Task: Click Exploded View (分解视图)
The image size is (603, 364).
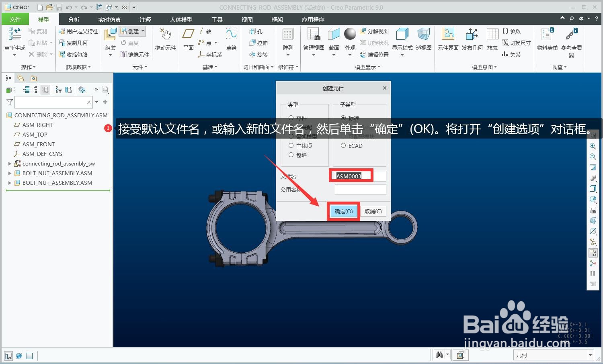Action: pyautogui.click(x=374, y=31)
